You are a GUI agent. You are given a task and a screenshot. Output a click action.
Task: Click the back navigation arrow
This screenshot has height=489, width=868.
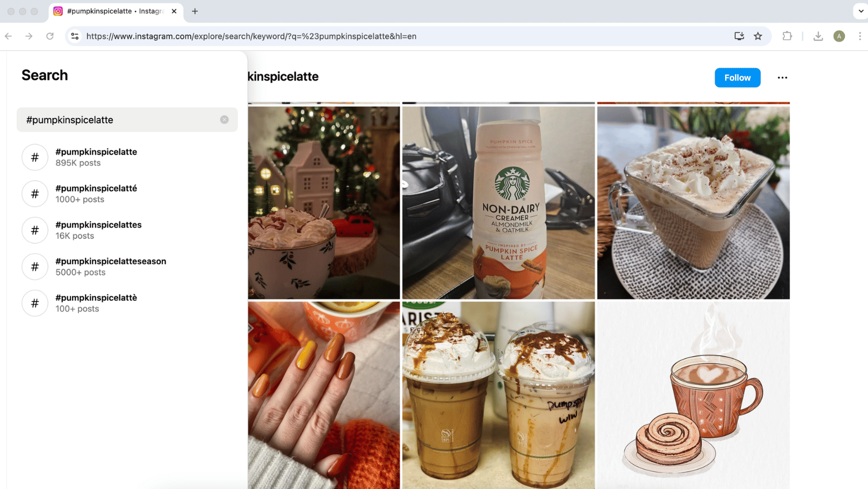pos(8,36)
